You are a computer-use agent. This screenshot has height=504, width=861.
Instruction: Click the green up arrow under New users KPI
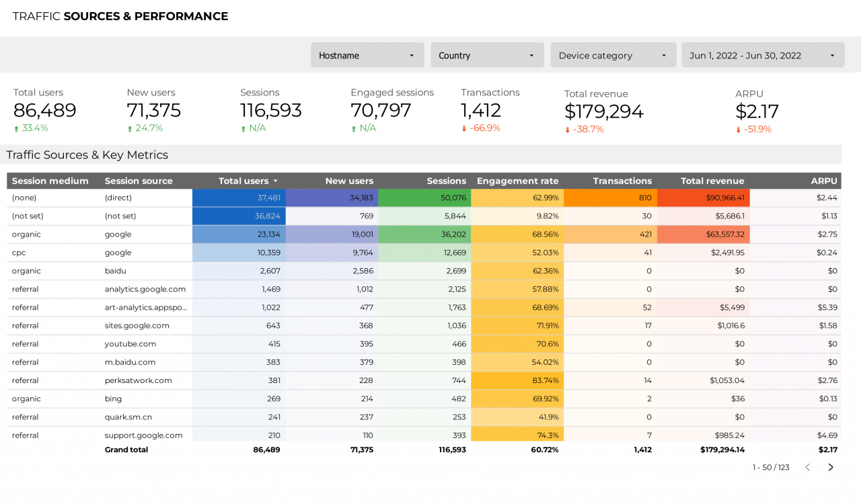tap(131, 128)
